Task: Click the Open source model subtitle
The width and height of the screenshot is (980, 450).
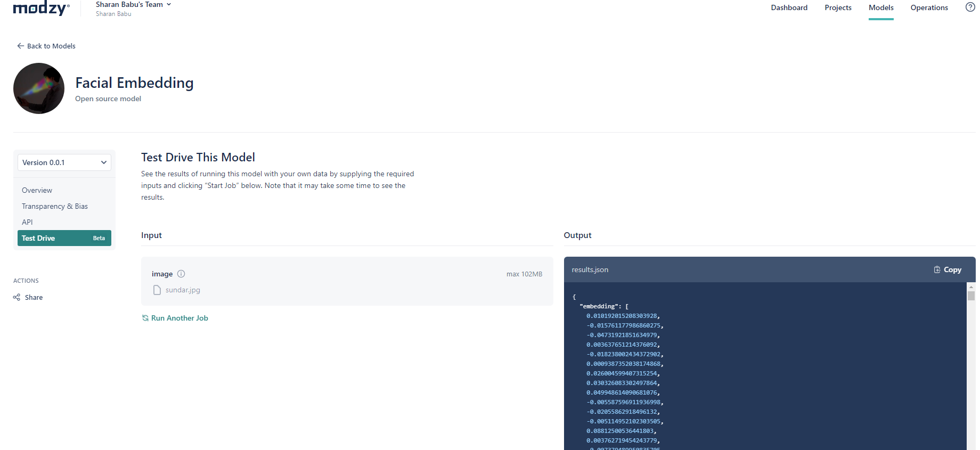Action: point(108,99)
